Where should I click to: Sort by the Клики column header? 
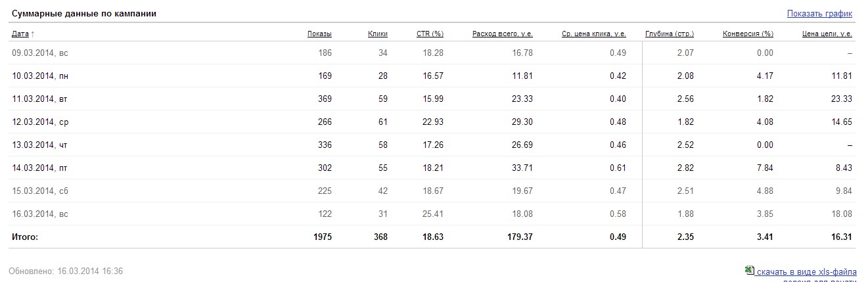(378, 34)
